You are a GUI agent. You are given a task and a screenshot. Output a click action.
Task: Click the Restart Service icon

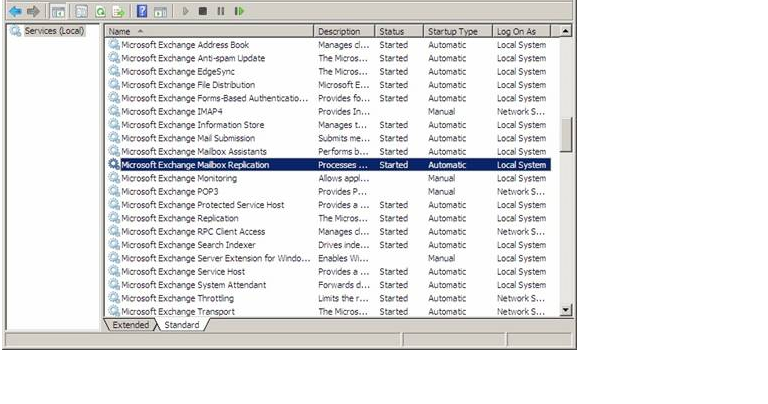point(239,11)
